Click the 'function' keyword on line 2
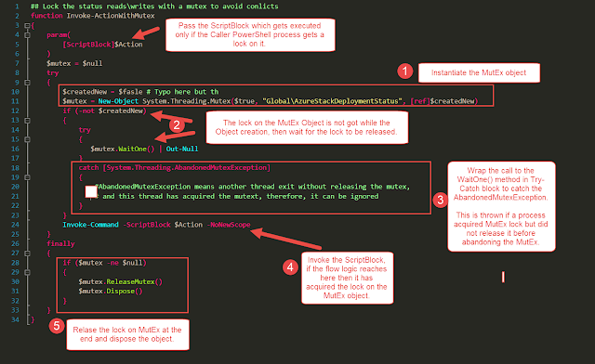 tap(46, 16)
